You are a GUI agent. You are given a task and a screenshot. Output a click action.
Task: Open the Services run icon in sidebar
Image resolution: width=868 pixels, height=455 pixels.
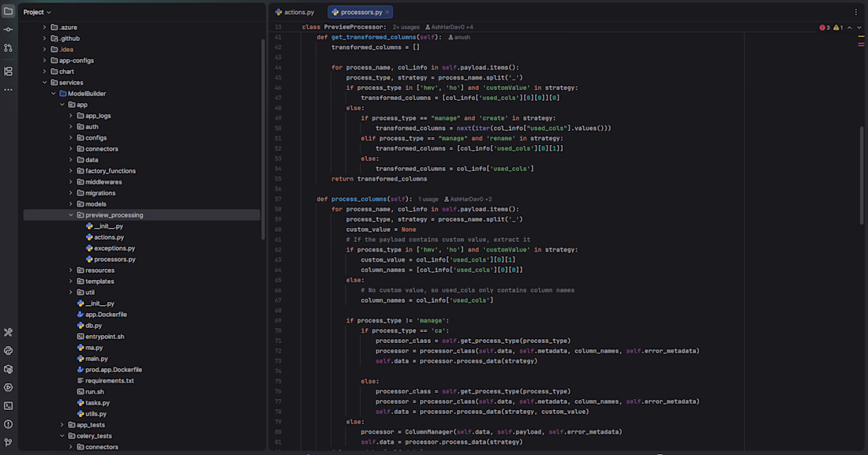point(9,387)
